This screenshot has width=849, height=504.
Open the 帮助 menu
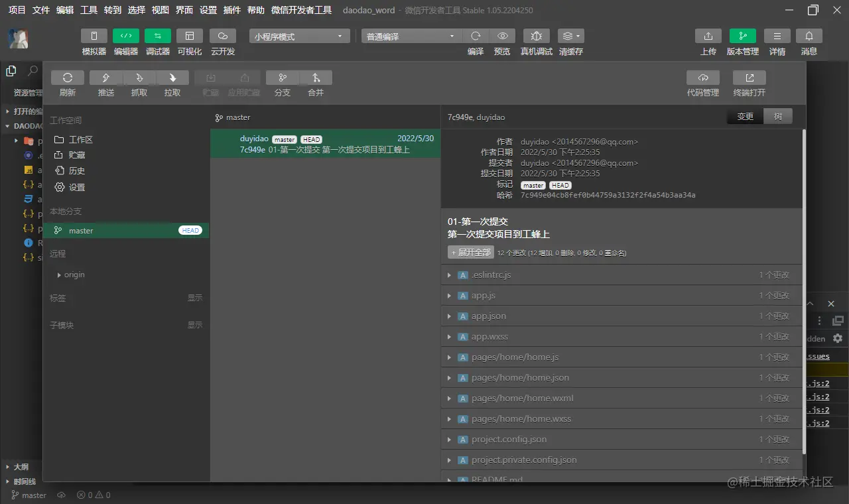click(255, 10)
